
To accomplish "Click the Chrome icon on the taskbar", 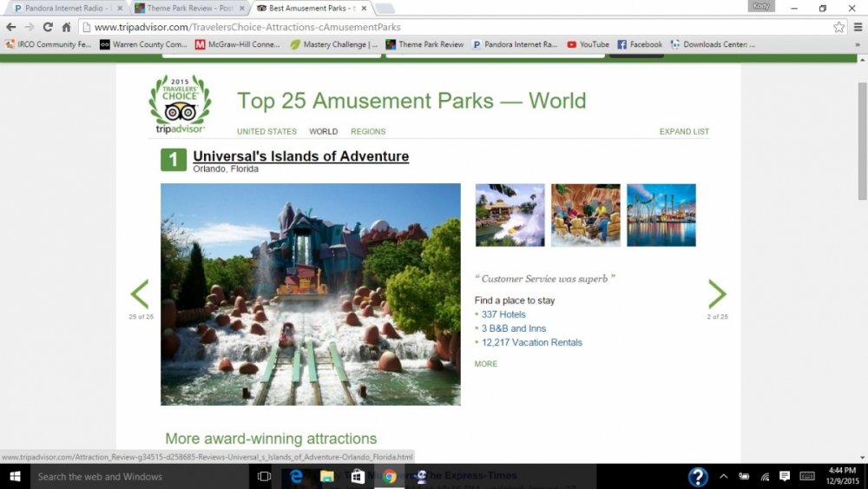I will point(389,476).
